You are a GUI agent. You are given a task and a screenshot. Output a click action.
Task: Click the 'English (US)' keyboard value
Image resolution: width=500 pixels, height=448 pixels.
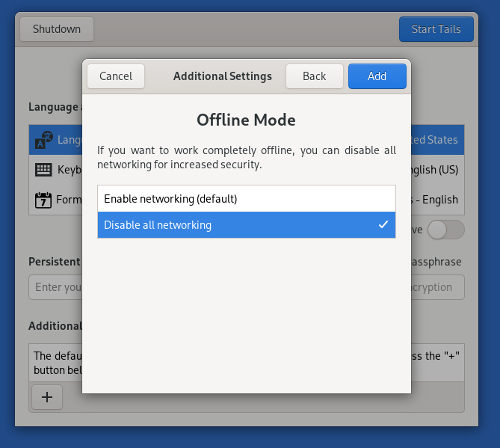[x=435, y=170]
